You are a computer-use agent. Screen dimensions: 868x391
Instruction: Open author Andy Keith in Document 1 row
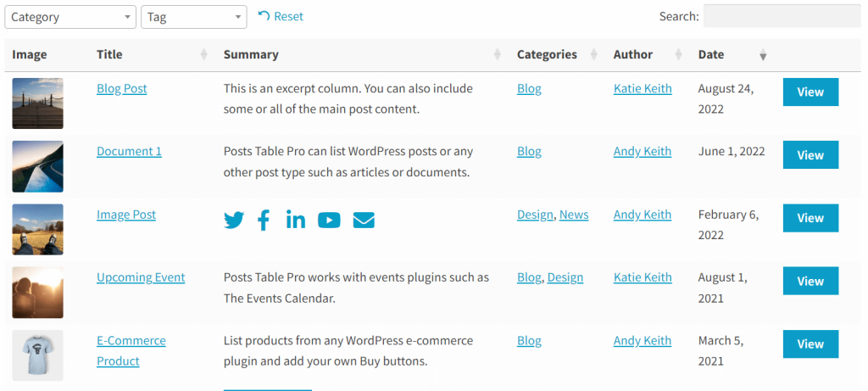tap(643, 151)
